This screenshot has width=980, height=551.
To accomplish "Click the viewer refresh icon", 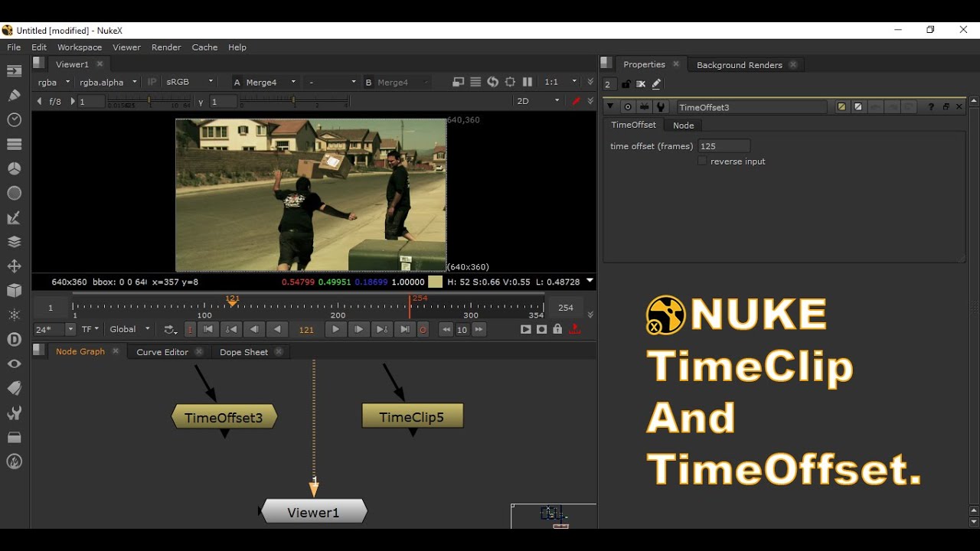I will pos(492,82).
